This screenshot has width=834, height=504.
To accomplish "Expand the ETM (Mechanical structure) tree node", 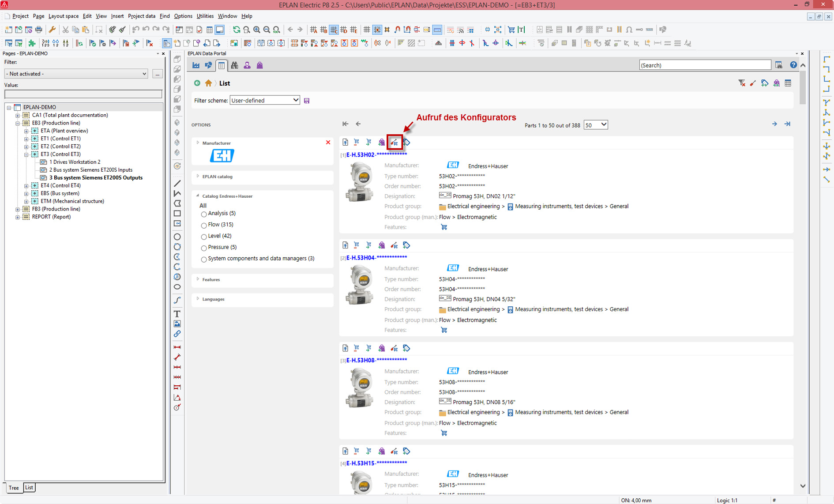I will coord(26,201).
